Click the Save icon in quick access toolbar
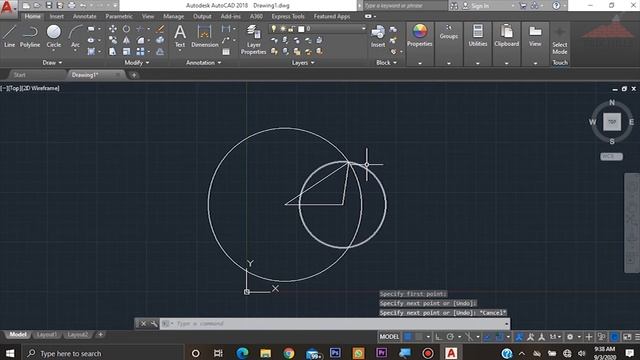Viewport: 640px width, 360px height. (49, 5)
